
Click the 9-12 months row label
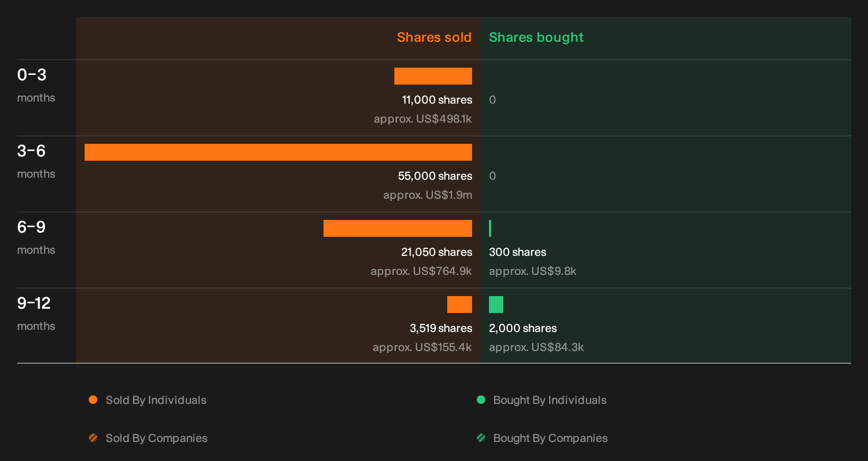point(36,314)
